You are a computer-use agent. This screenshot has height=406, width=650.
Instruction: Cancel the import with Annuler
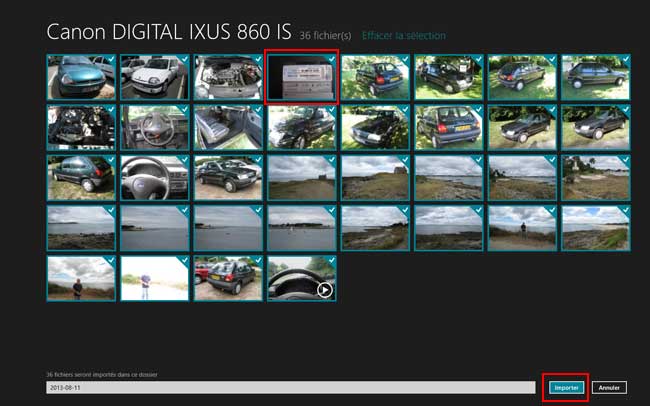pos(609,387)
